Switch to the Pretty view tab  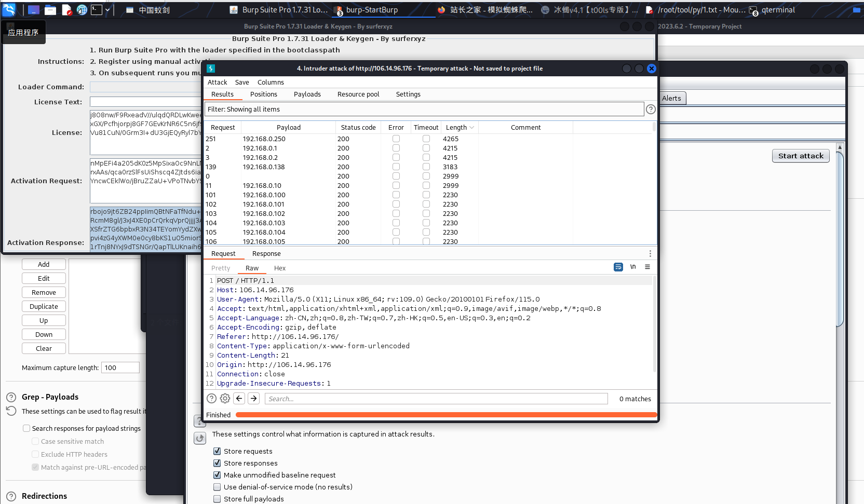[x=221, y=268]
